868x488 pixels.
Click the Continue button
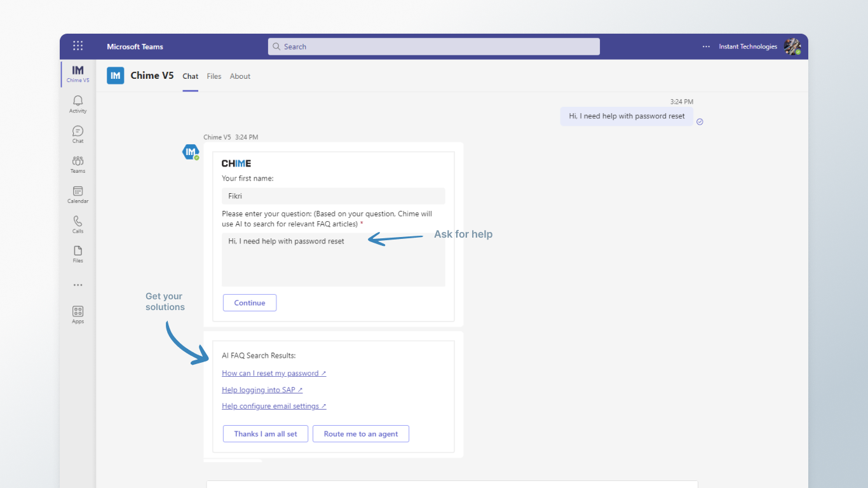(x=250, y=302)
